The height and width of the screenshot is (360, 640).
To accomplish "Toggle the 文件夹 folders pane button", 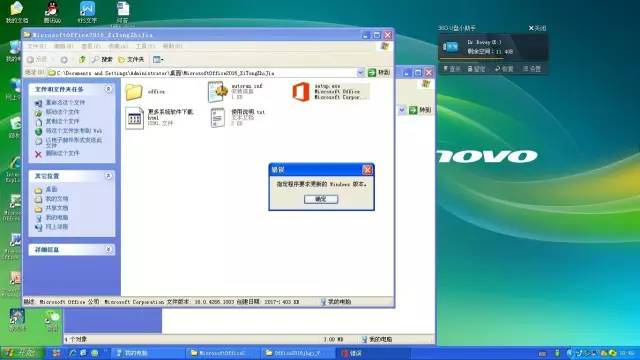I will click(x=131, y=60).
